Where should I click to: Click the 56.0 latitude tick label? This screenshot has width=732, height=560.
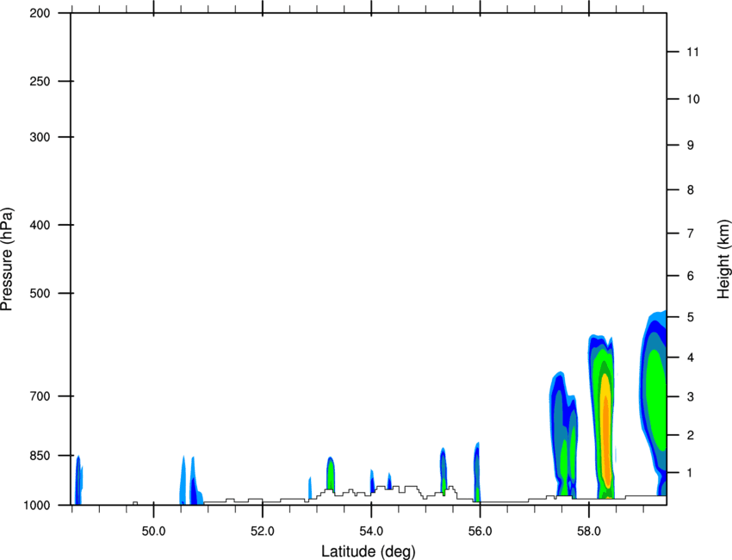480,532
